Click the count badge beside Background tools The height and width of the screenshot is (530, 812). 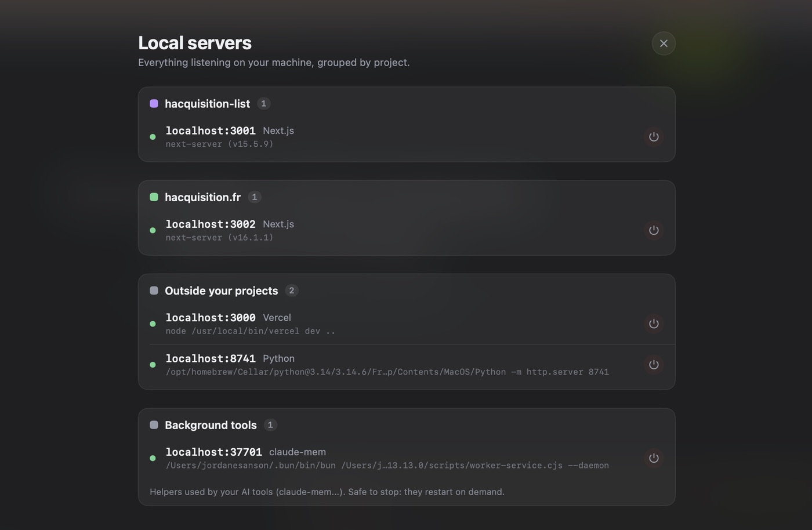[x=270, y=425]
